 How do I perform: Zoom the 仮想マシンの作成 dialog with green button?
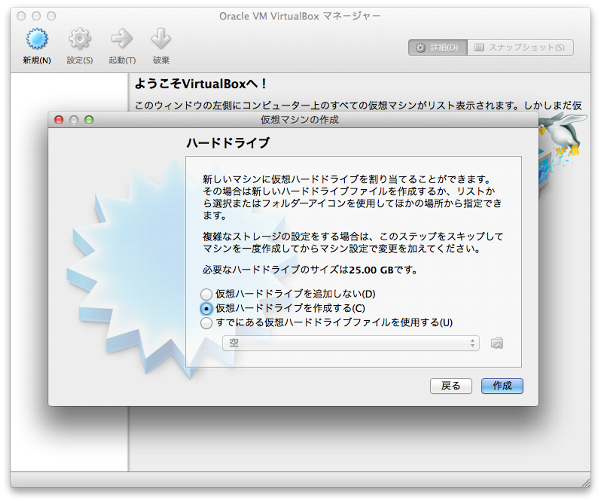click(89, 120)
